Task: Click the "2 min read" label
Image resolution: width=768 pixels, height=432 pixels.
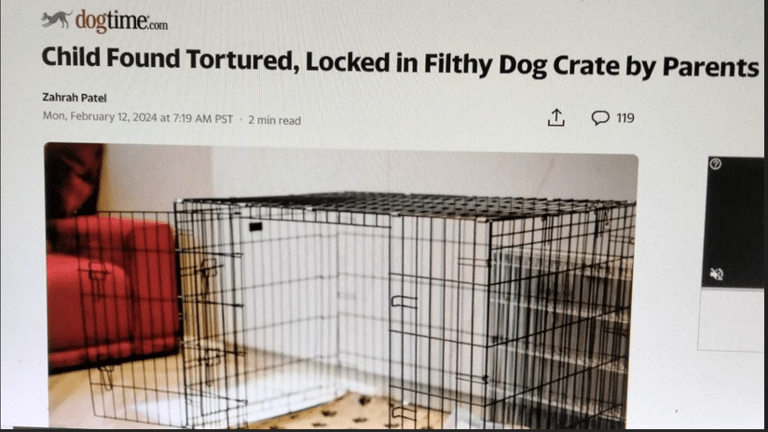Action: [x=274, y=120]
